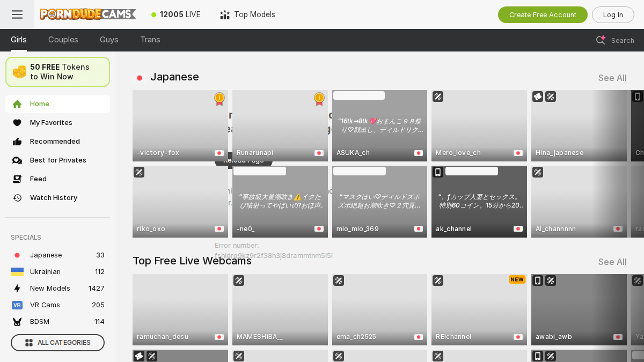The width and height of the screenshot is (644, 362).
Task: Open the Japanese section heading
Action: [174, 77]
